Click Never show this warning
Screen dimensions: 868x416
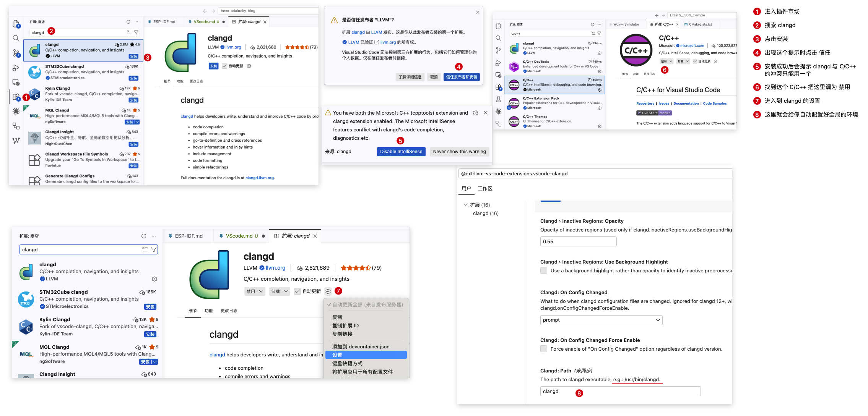coord(459,152)
